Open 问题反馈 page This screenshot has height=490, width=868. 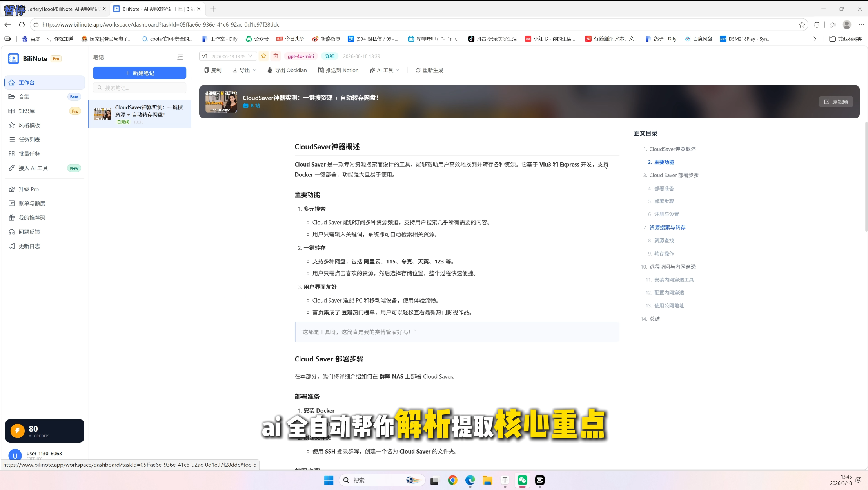(45, 232)
